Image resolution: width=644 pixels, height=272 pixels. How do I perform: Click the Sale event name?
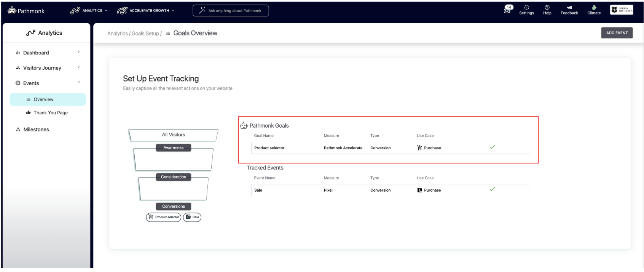pyautogui.click(x=258, y=190)
